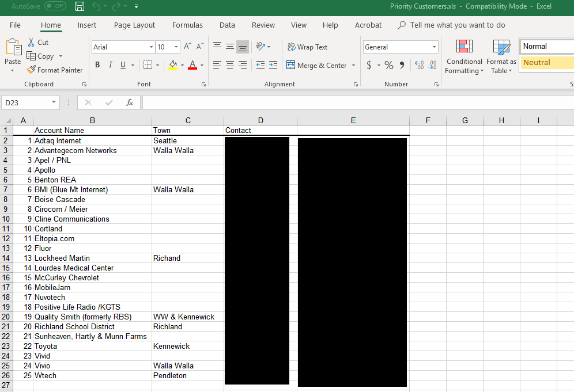Screen dimensions: 574x392
Task: Toggle the Bottom Align button
Action: 243,47
